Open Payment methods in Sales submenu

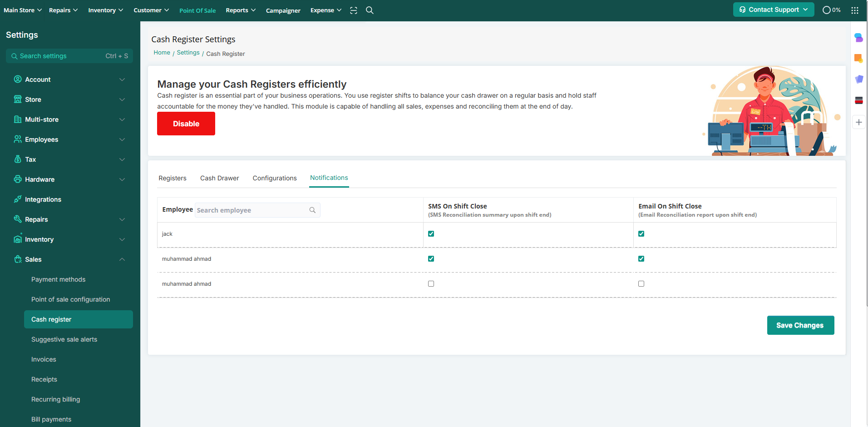[x=58, y=279]
